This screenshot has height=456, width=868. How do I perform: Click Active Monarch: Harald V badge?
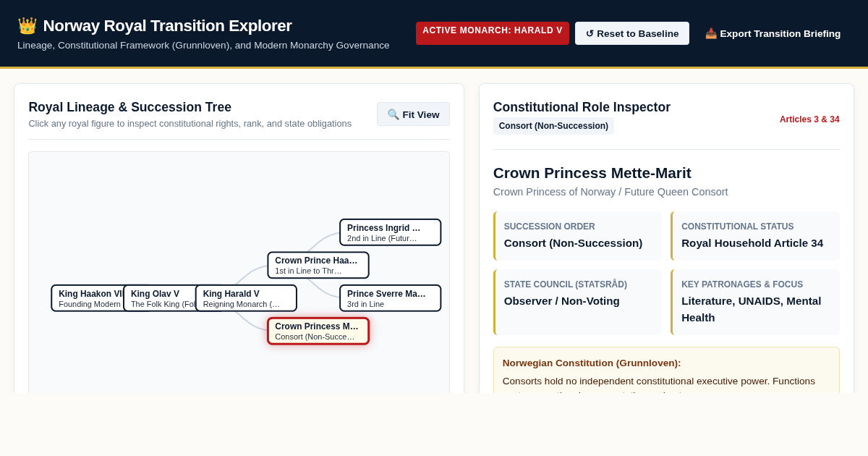pos(493,33)
